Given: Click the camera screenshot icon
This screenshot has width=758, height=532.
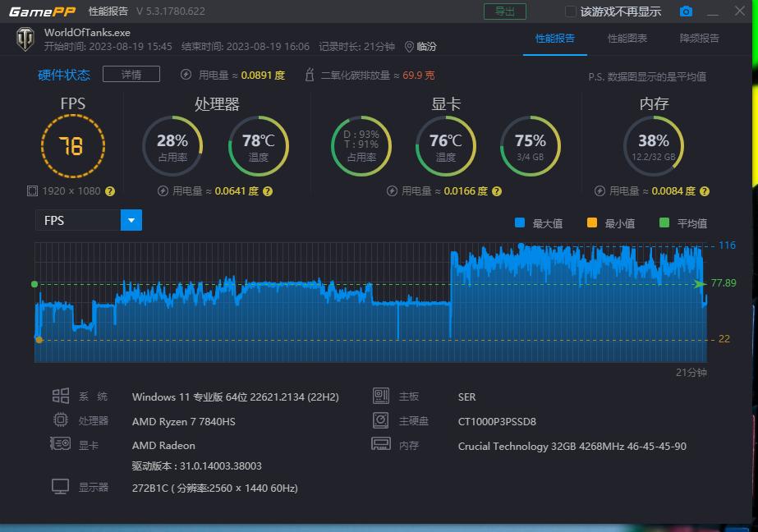Looking at the screenshot, I should (x=686, y=11).
